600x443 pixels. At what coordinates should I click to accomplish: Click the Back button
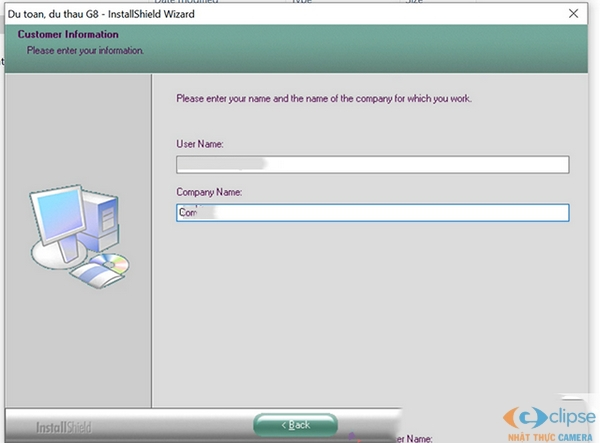coord(295,425)
